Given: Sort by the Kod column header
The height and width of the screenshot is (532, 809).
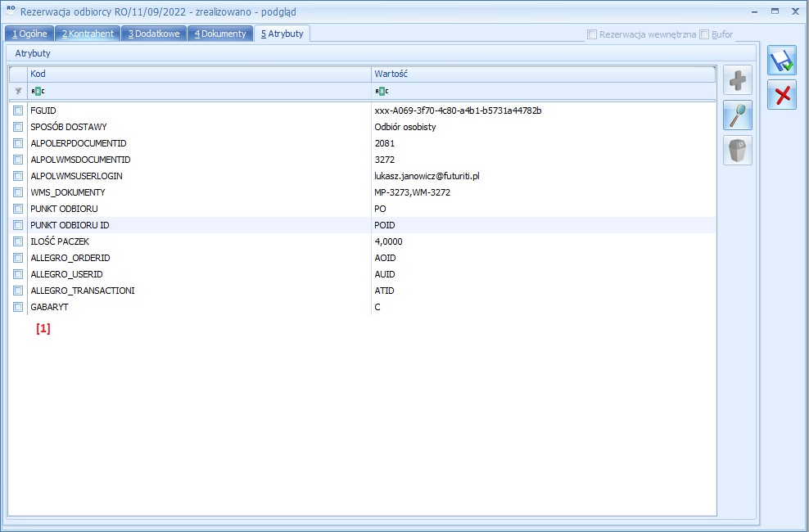Looking at the screenshot, I should pos(198,74).
